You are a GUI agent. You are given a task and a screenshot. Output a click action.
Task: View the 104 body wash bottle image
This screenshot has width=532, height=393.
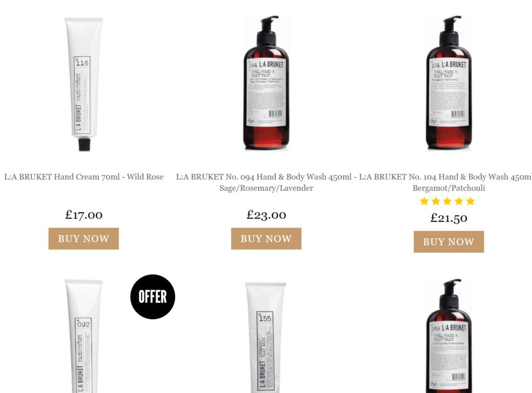click(x=448, y=83)
